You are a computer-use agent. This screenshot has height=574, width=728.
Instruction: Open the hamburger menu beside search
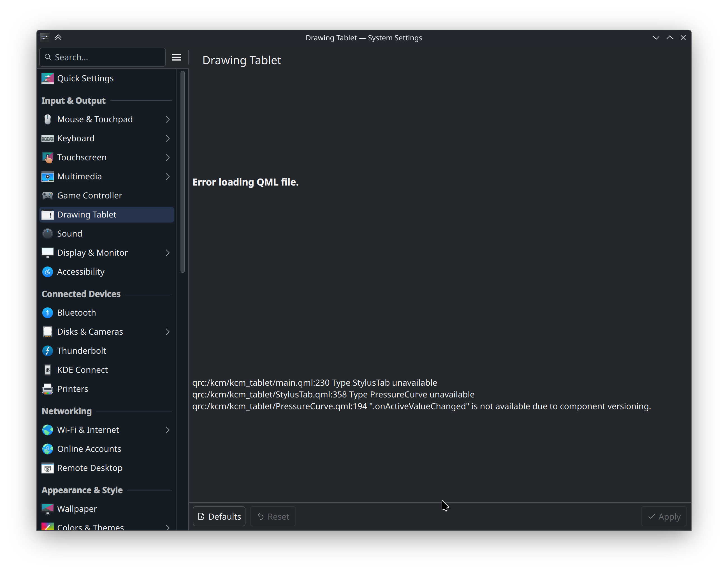tap(176, 57)
